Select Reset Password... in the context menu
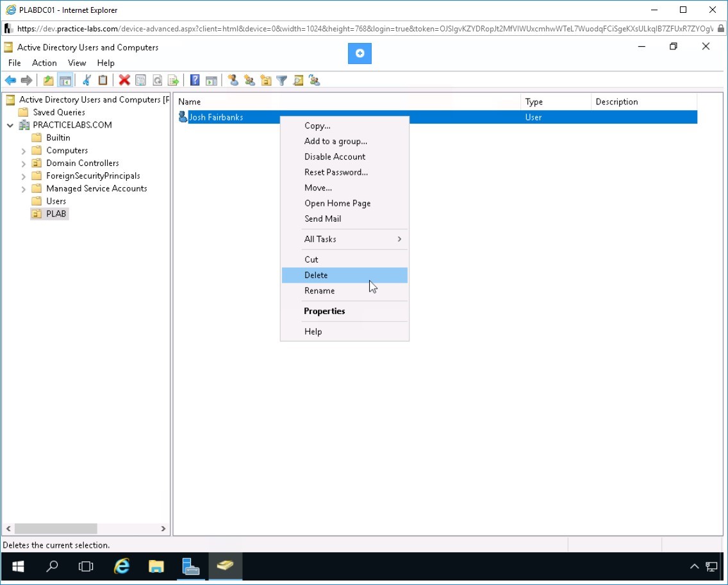This screenshot has width=728, height=585. click(x=345, y=172)
